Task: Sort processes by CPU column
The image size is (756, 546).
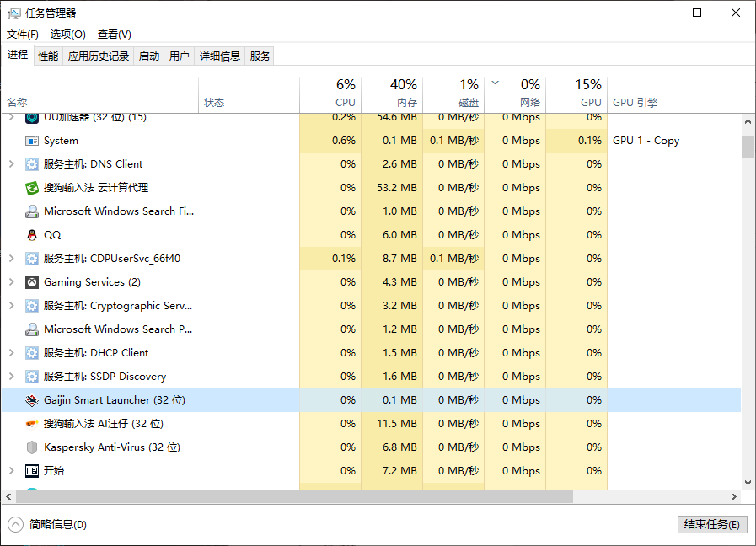Action: pos(330,95)
